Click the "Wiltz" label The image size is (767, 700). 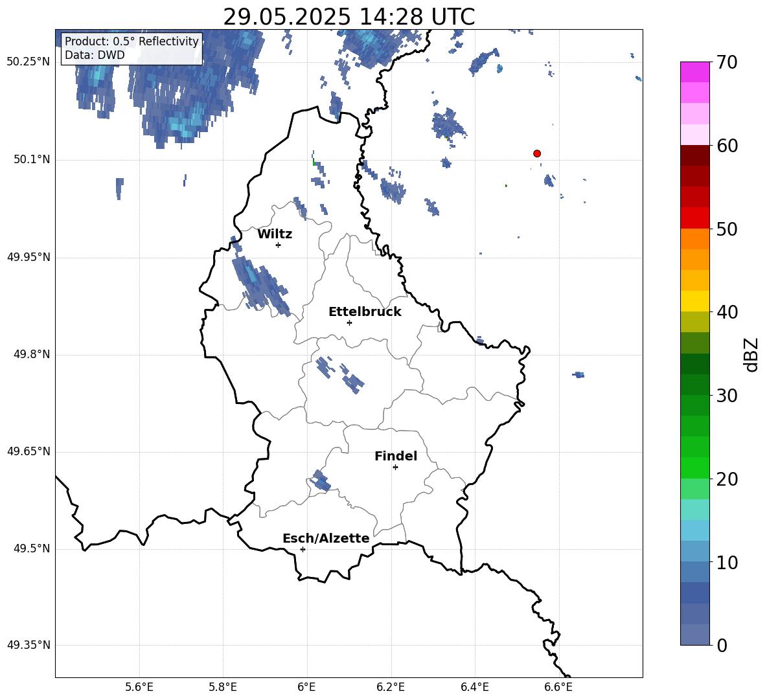(275, 234)
